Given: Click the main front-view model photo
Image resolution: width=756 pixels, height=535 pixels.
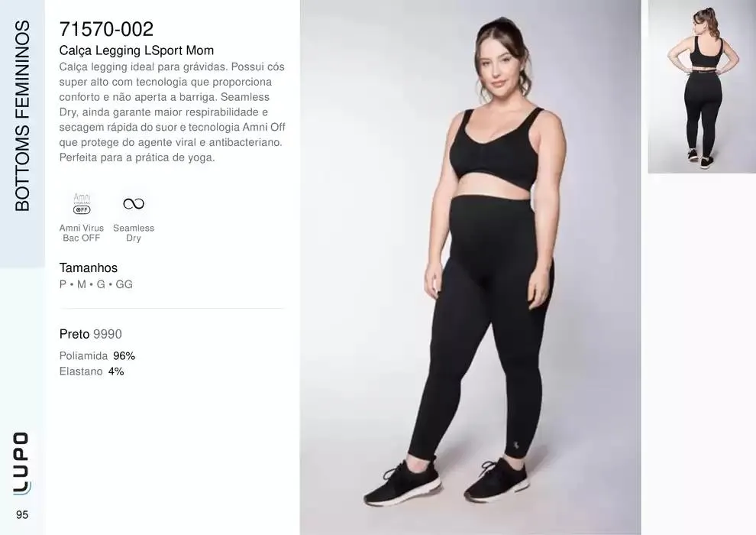Looking at the screenshot, I should pyautogui.click(x=470, y=267).
